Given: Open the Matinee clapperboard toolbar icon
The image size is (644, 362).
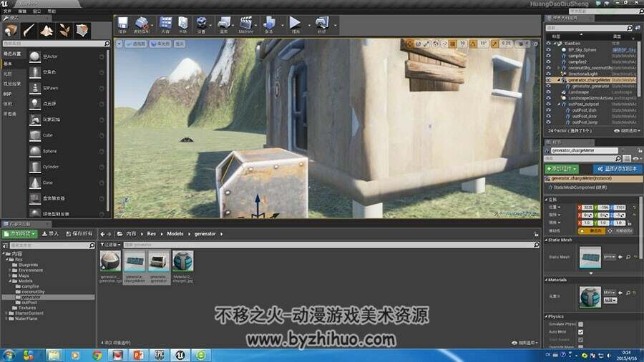Looking at the screenshot, I should pyautogui.click(x=245, y=24).
